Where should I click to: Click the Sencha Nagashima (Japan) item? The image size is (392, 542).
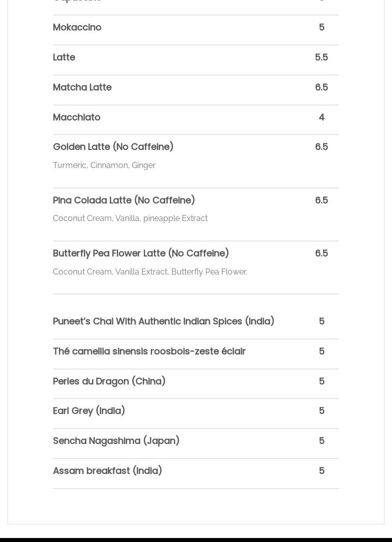point(116,441)
